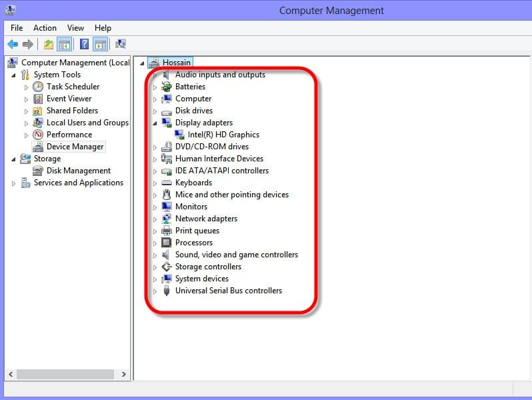Click the Event Viewer icon
This screenshot has height=400, width=532.
click(x=38, y=99)
